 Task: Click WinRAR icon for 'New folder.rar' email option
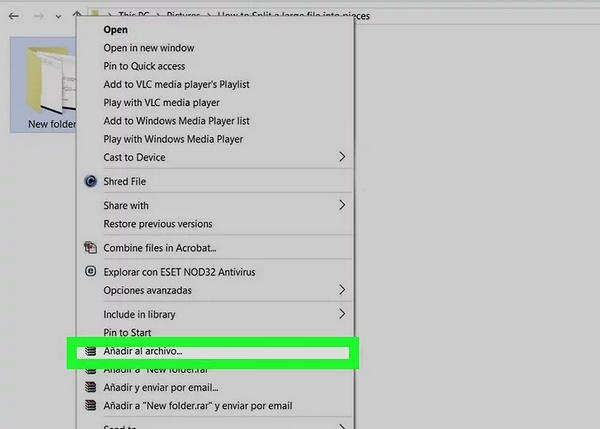tap(91, 406)
